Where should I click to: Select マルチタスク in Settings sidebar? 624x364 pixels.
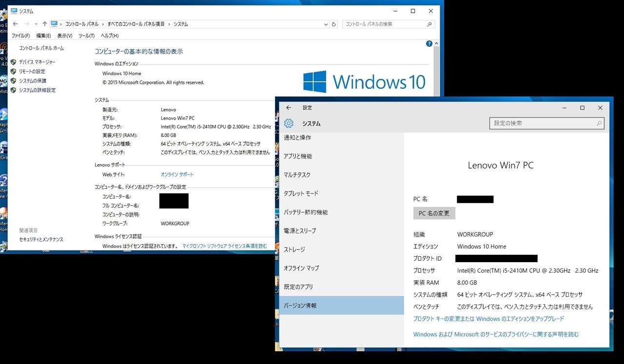click(x=342, y=174)
